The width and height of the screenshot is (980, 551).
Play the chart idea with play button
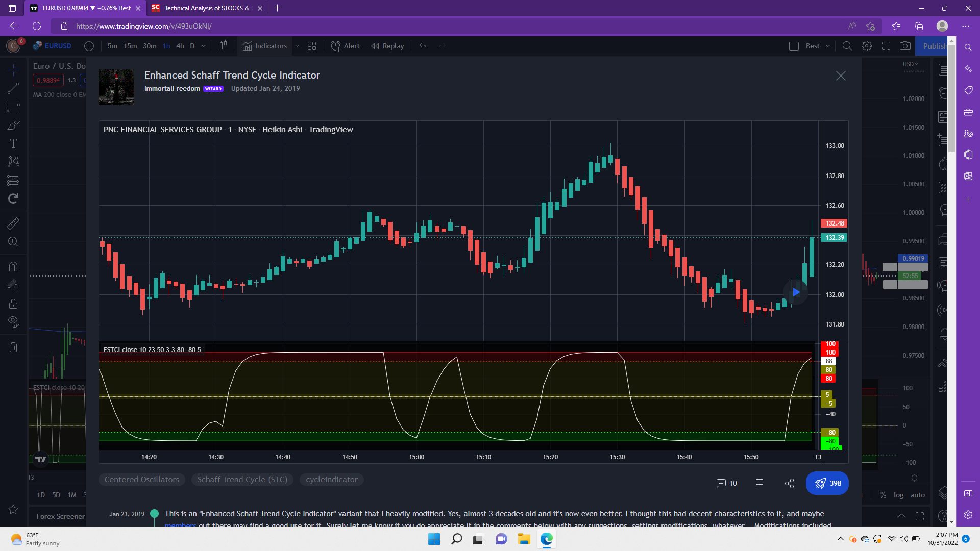click(x=796, y=292)
